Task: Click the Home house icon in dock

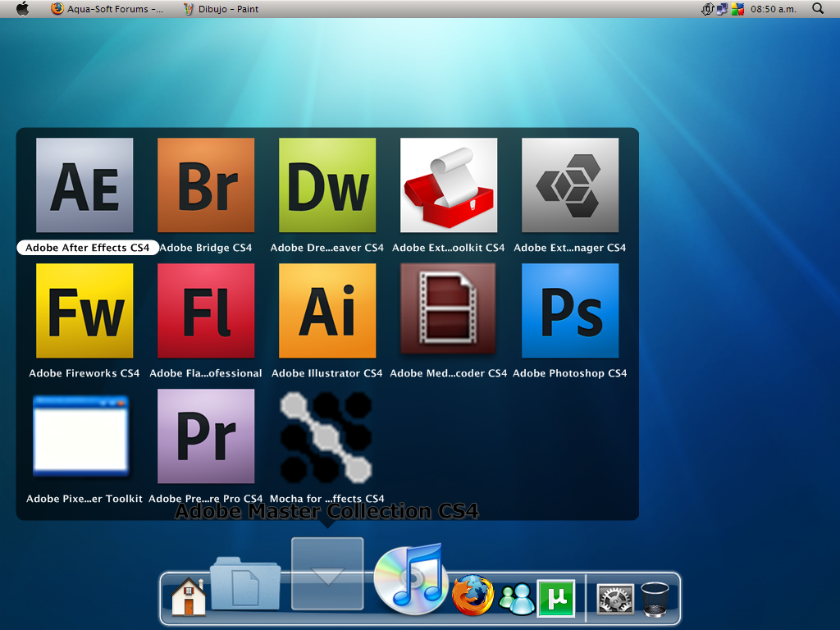Action: point(189,596)
